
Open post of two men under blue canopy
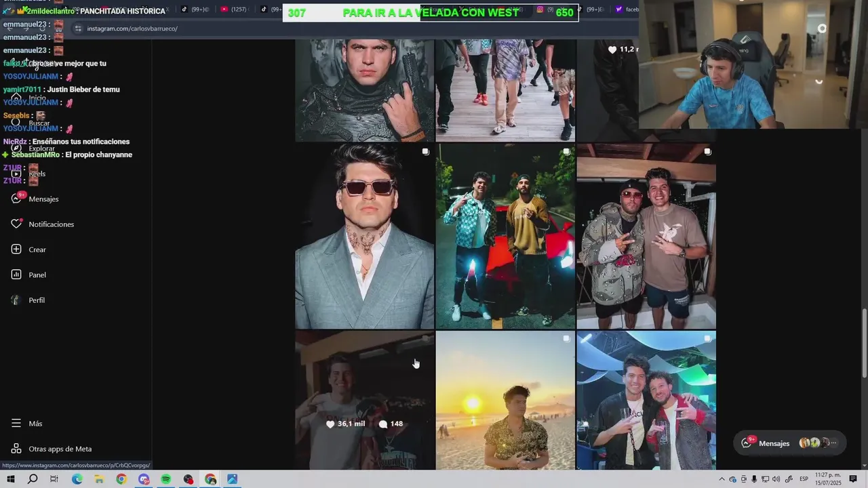[646, 400]
